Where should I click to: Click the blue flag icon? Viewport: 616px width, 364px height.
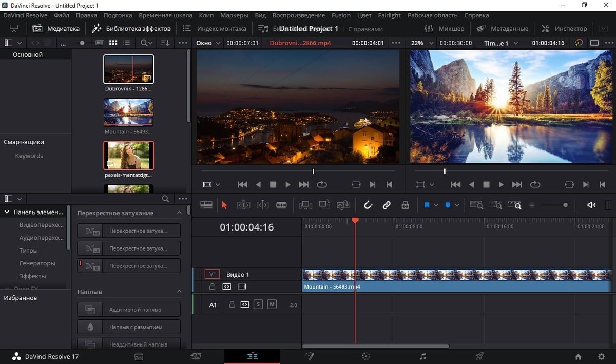tap(427, 205)
